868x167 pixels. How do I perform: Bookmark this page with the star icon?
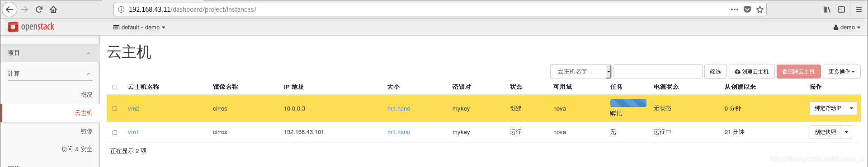point(760,9)
